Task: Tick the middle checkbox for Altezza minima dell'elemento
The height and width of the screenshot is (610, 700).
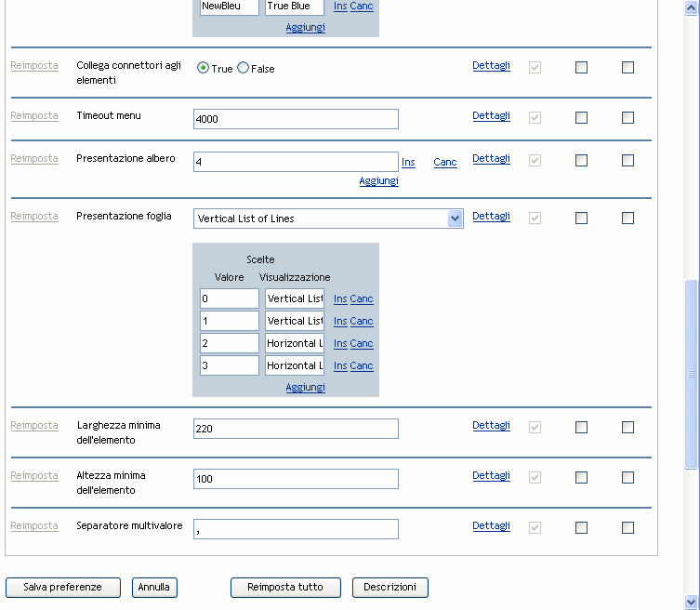Action: click(x=581, y=478)
